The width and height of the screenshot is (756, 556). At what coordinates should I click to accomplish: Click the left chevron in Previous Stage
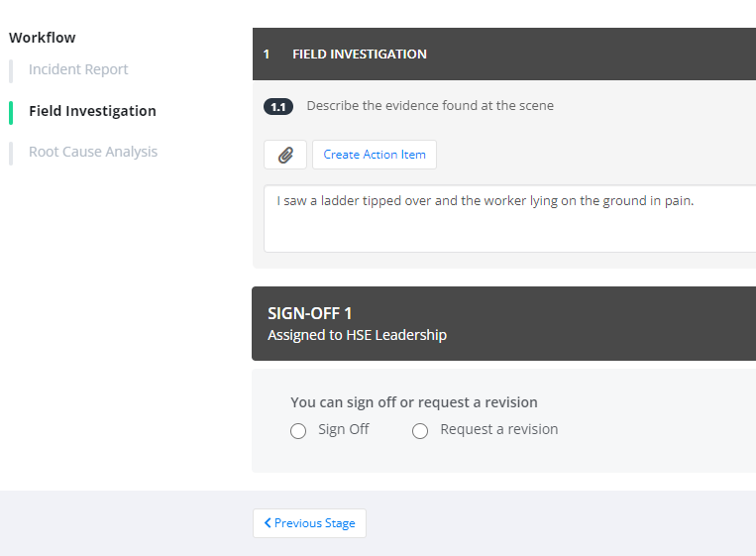268,522
